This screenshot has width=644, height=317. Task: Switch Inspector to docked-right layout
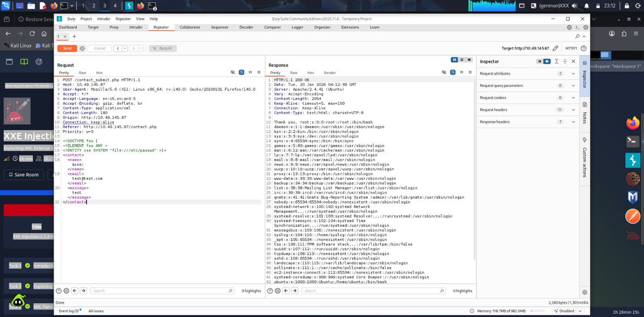click(547, 61)
